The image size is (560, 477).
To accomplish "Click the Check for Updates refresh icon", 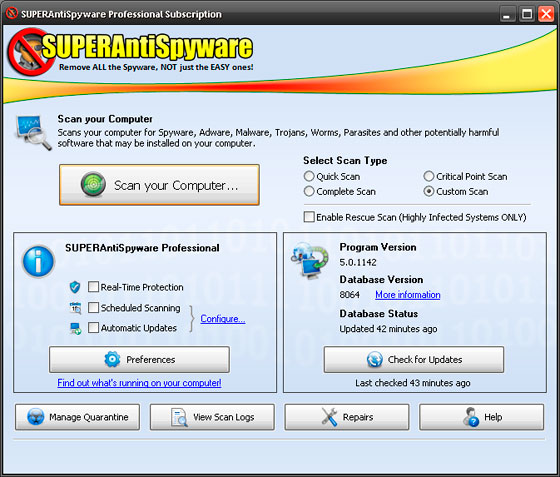I will tap(375, 359).
